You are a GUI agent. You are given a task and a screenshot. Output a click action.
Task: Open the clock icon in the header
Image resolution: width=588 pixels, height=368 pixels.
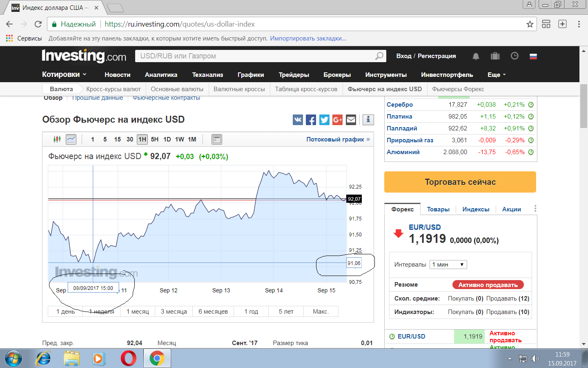514,56
